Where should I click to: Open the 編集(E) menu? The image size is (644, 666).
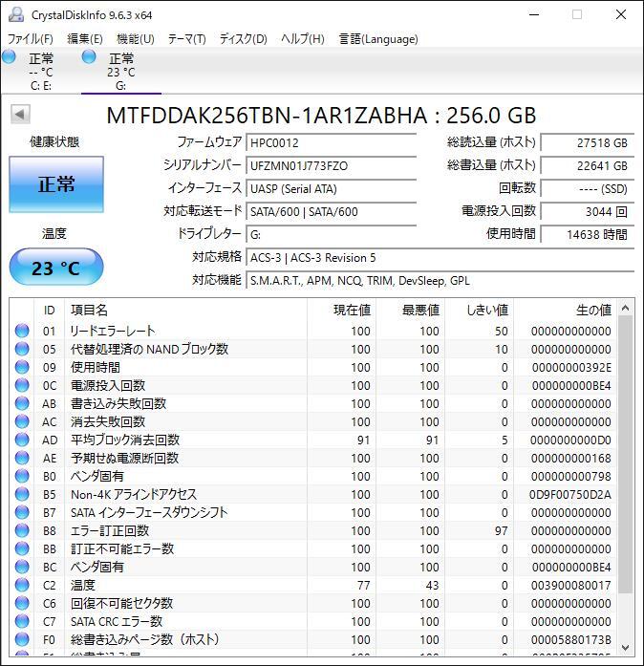coord(85,39)
